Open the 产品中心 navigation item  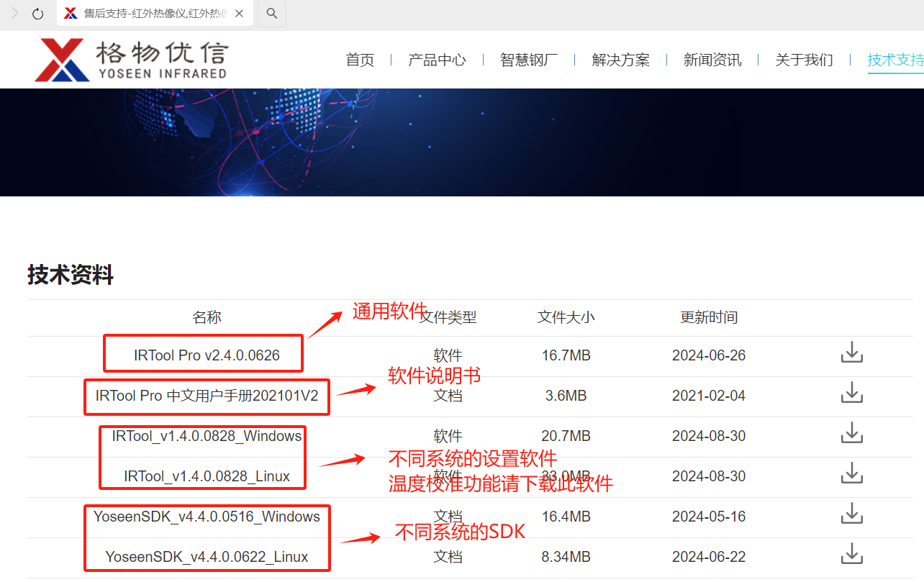(x=437, y=60)
